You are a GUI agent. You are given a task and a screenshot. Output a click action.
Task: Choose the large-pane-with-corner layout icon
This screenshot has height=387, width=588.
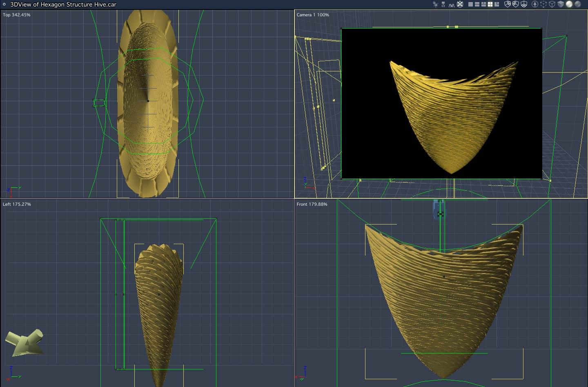[497, 4]
